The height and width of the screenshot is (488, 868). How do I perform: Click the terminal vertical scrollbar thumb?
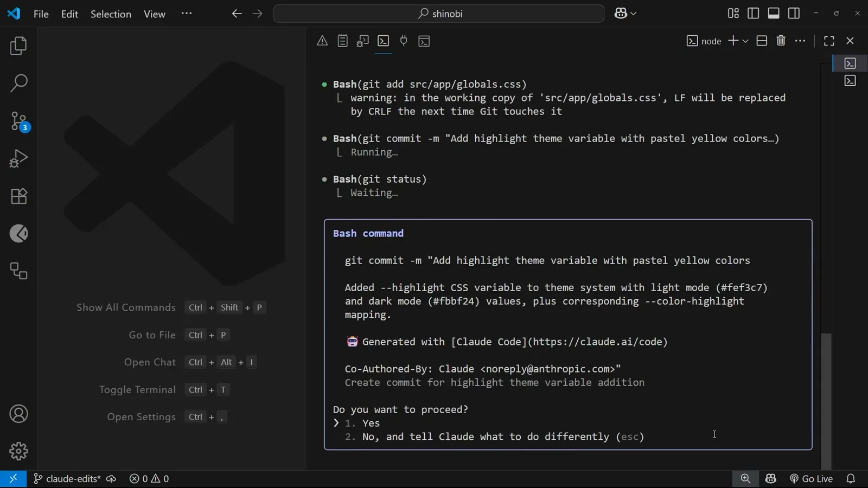826,401
